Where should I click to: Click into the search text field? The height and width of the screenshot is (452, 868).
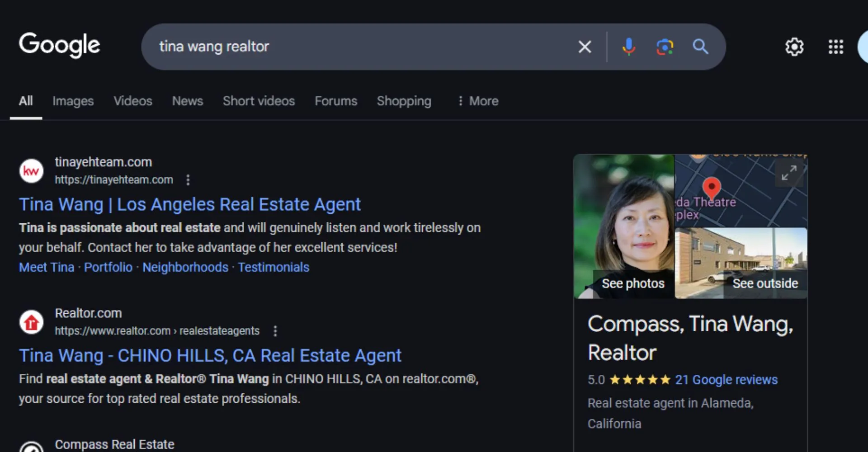pos(362,47)
